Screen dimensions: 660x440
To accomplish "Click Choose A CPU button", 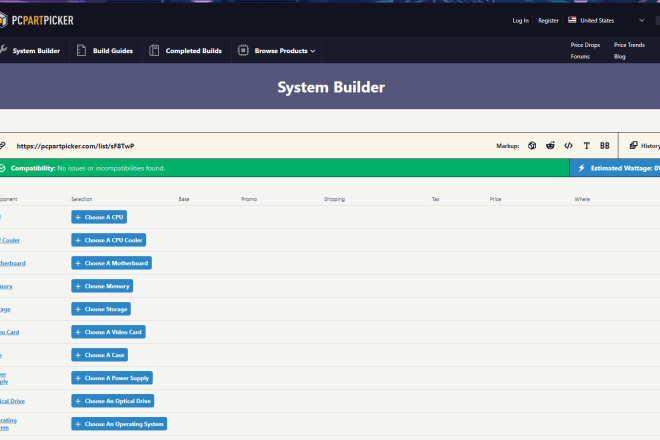I will [99, 217].
